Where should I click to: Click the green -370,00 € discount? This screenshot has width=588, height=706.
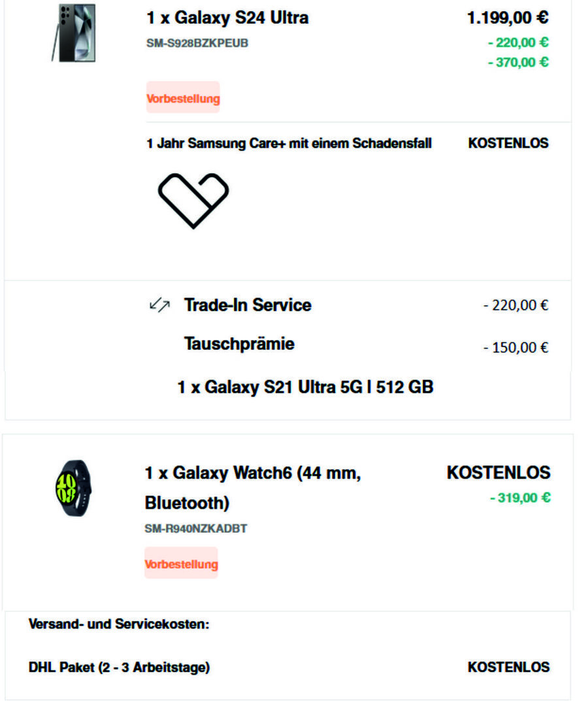[x=517, y=62]
